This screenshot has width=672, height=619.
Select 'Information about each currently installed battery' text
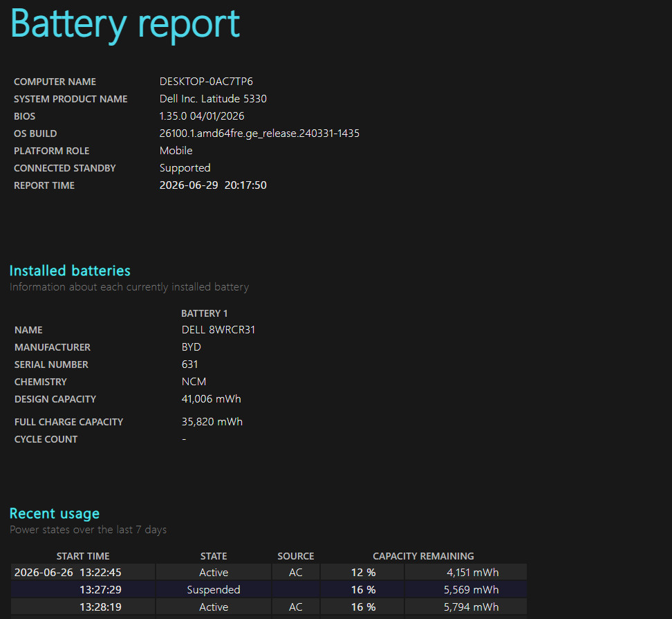coord(129,287)
